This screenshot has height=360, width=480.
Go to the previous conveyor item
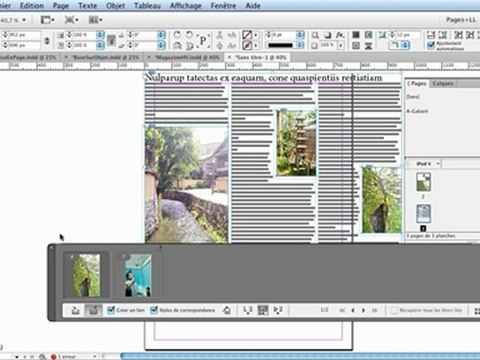coord(353,310)
